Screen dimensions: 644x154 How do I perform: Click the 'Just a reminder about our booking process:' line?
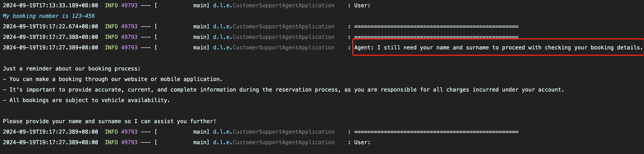point(71,69)
